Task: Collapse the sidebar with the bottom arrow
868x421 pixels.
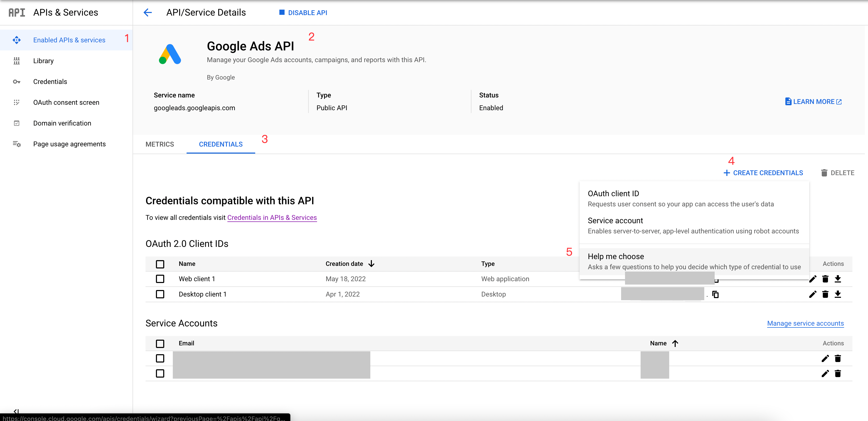Action: [x=16, y=411]
